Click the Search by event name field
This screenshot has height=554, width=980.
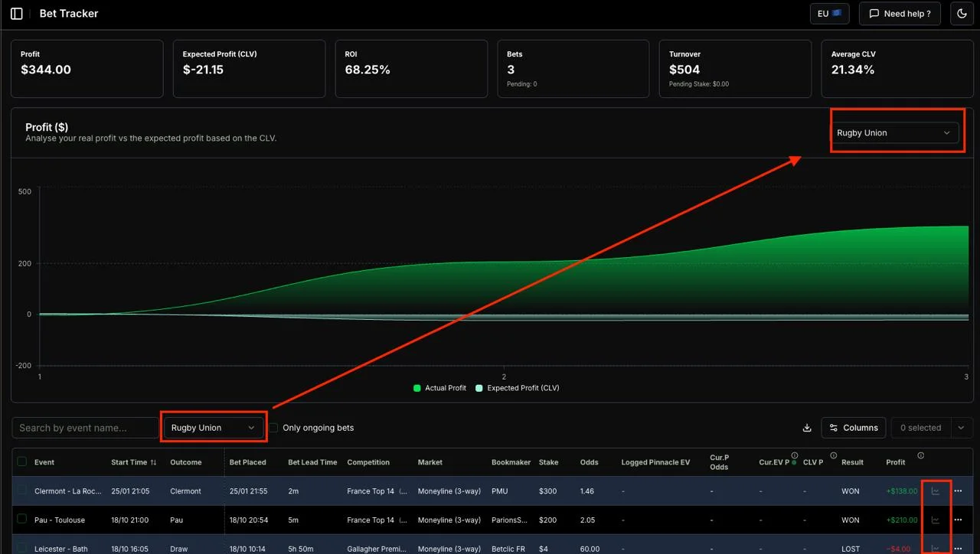84,428
